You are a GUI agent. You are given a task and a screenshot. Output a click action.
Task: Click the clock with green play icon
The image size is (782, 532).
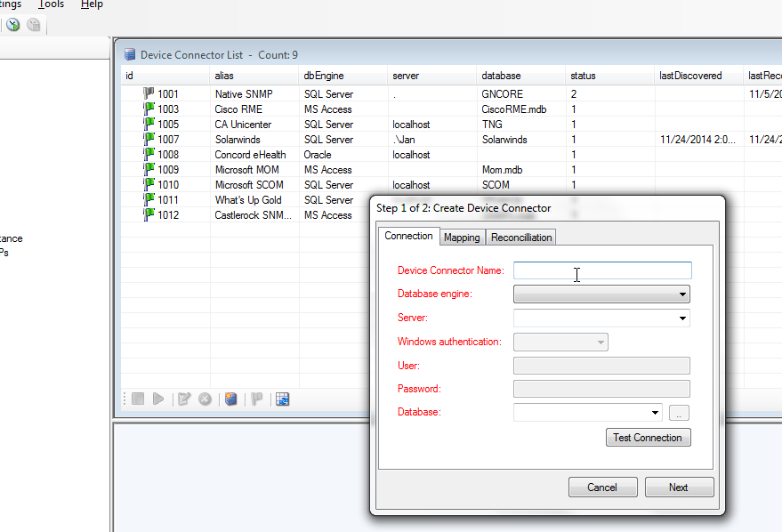(x=13, y=25)
